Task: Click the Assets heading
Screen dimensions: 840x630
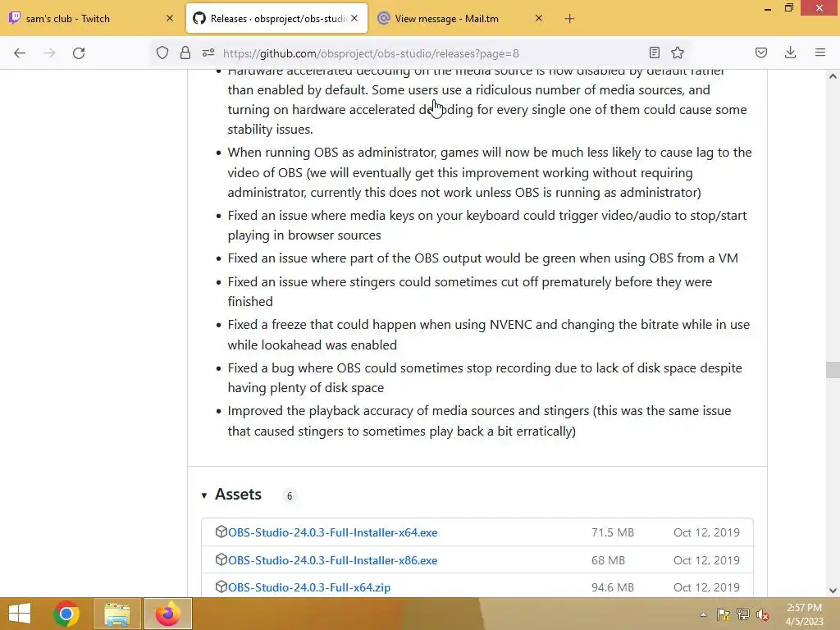Action: tap(239, 495)
